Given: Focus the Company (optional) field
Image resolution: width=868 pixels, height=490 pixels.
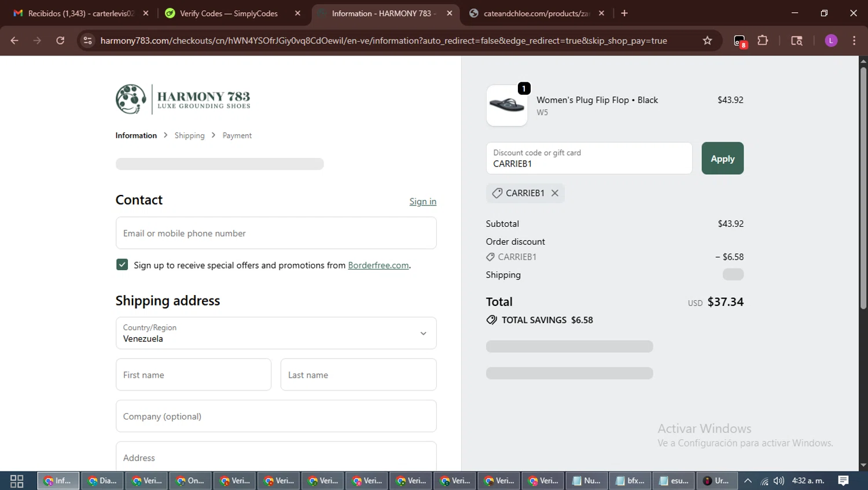Looking at the screenshot, I should pyautogui.click(x=276, y=416).
